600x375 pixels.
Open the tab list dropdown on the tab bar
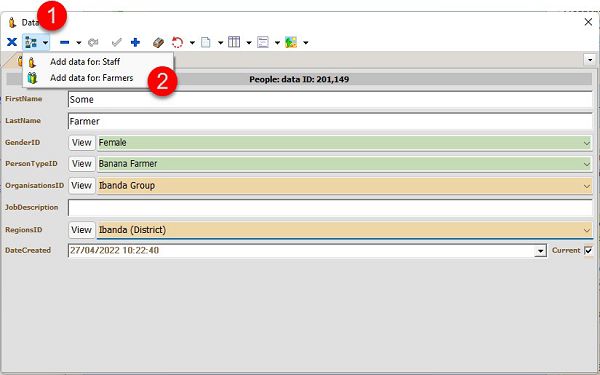(x=590, y=60)
